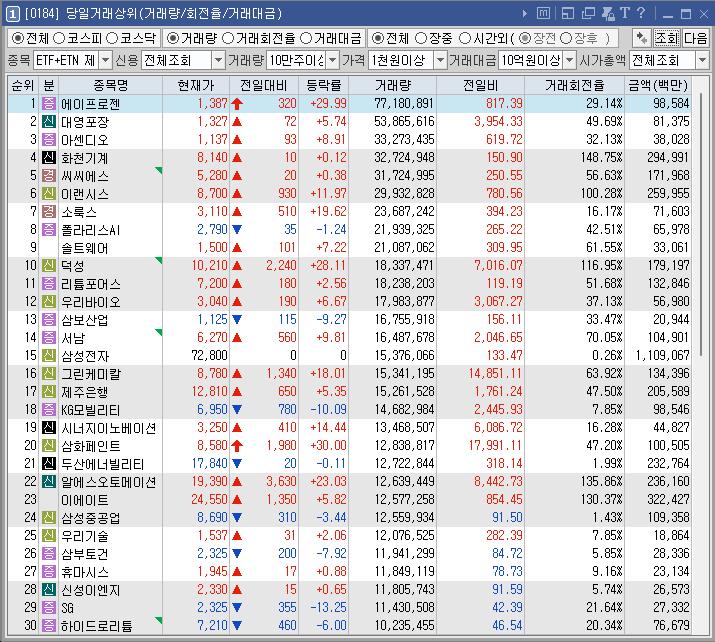Image resolution: width=715 pixels, height=642 pixels.
Task: Toggle the pin lock icon in title bar
Action: pyautogui.click(x=608, y=13)
